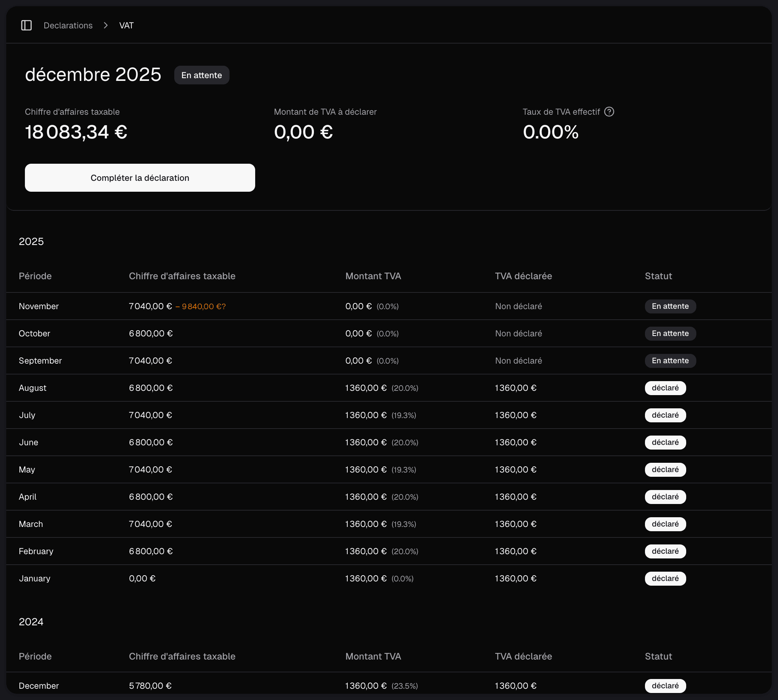Click the déclaré status for August
The height and width of the screenshot is (700, 778).
tap(665, 388)
